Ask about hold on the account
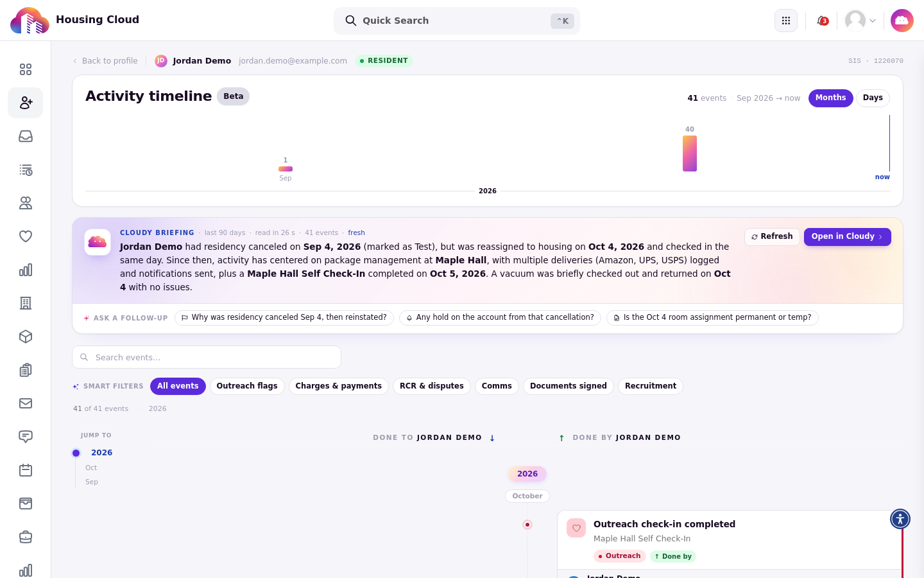Screen dimensions: 924x578 (x=500, y=318)
